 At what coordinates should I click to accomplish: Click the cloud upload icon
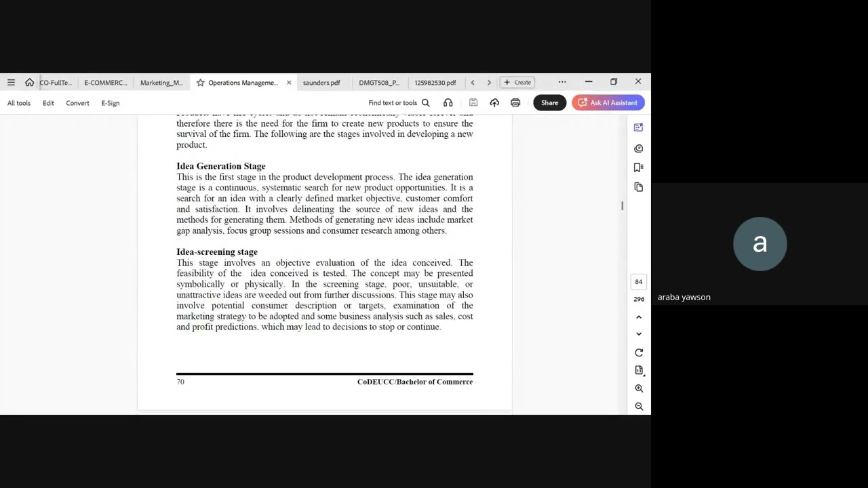coord(494,103)
